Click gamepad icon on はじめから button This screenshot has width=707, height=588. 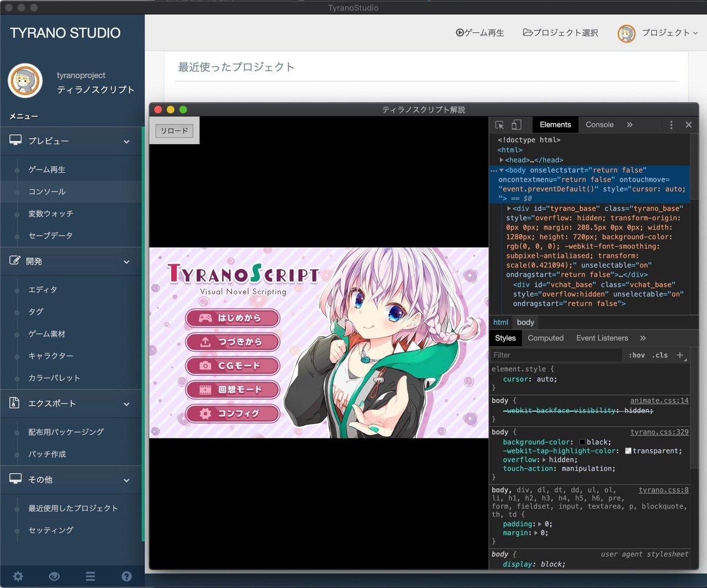(x=205, y=318)
